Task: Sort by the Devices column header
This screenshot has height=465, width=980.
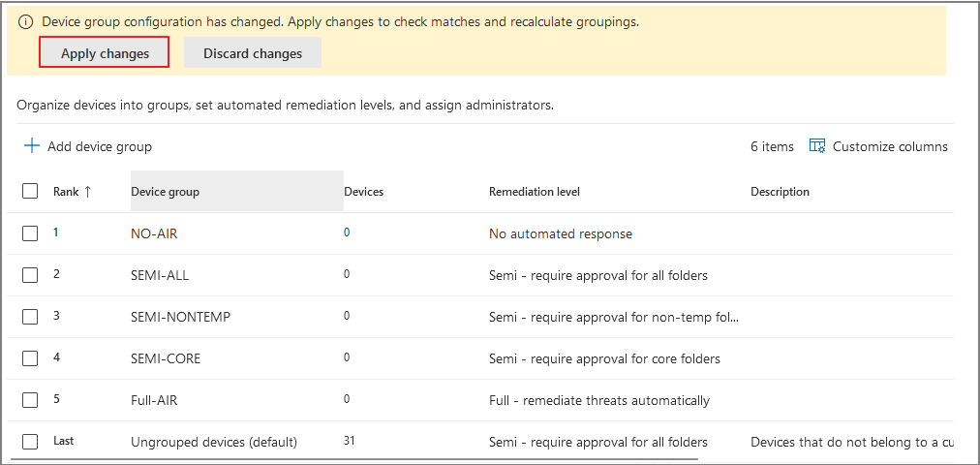Action: [x=364, y=192]
